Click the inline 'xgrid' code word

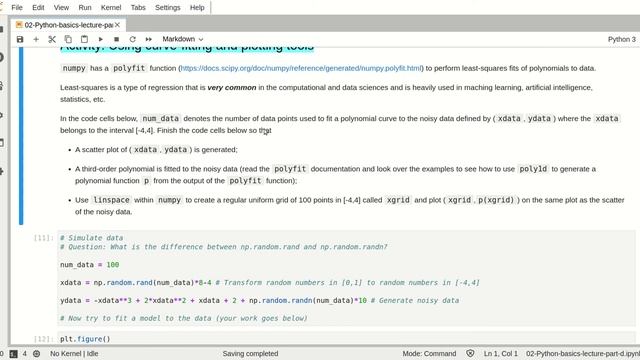tap(398, 200)
